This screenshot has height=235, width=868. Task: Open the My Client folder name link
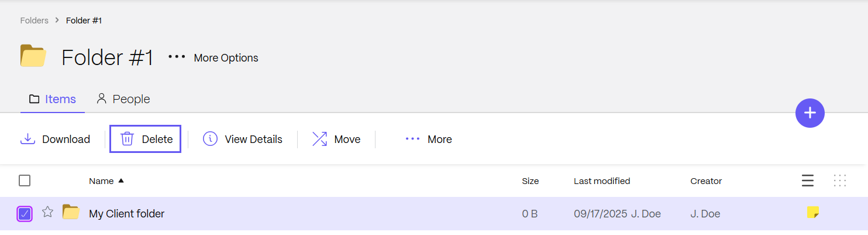click(x=126, y=214)
